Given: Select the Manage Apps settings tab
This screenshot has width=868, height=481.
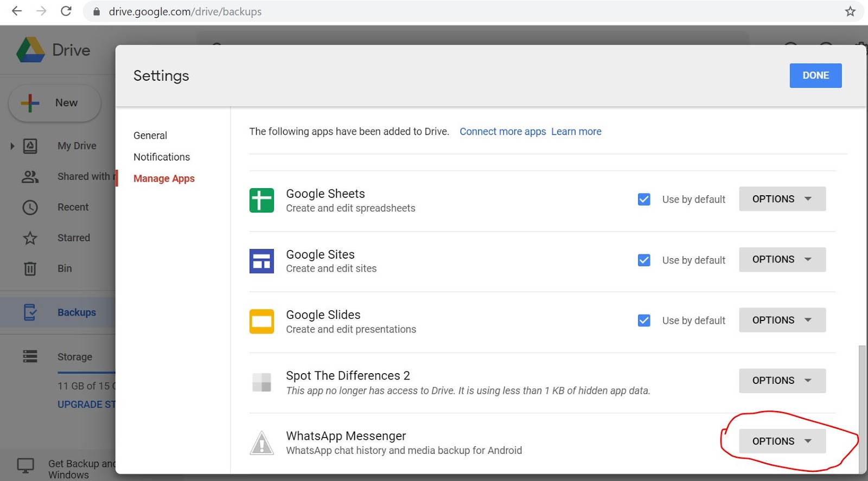Looking at the screenshot, I should (x=164, y=179).
